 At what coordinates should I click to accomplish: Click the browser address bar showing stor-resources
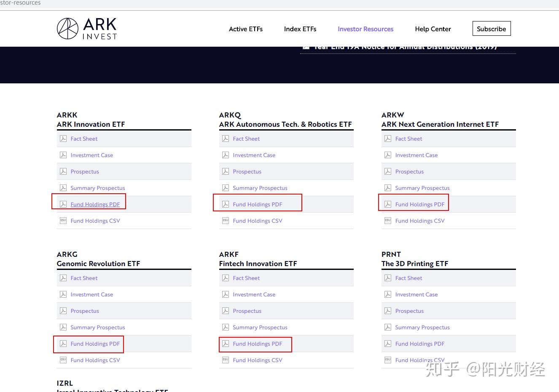[21, 3]
